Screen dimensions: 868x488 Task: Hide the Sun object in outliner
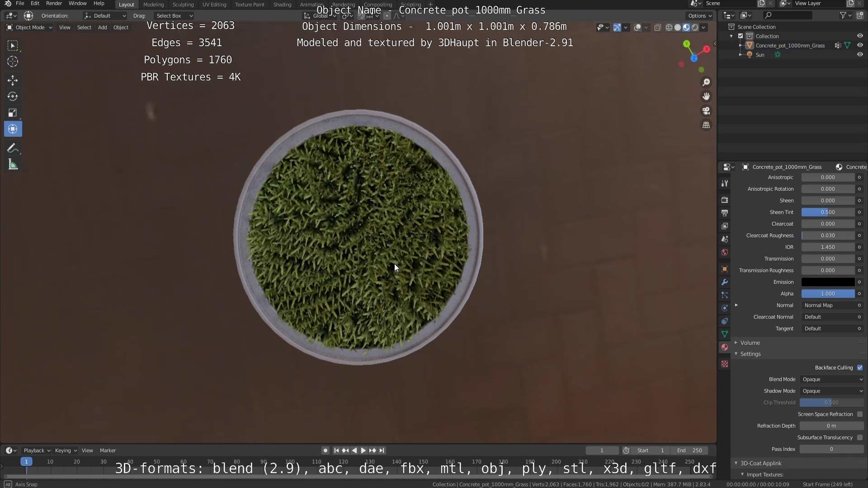point(859,55)
